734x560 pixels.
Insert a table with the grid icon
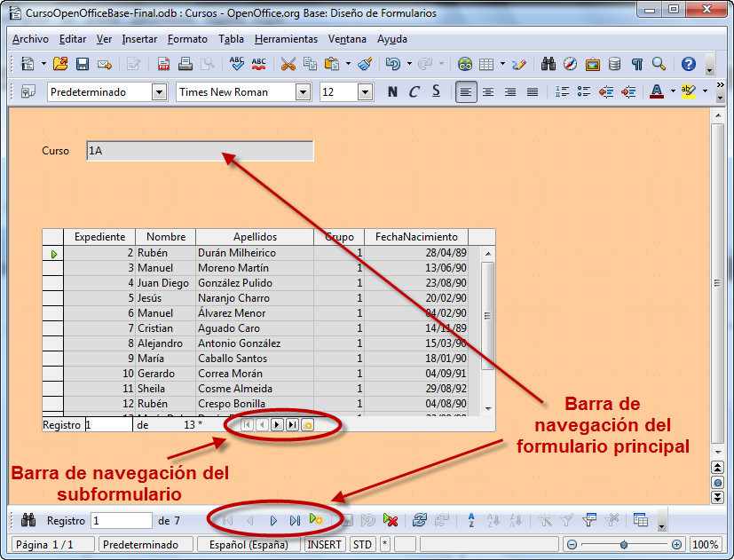tap(486, 64)
